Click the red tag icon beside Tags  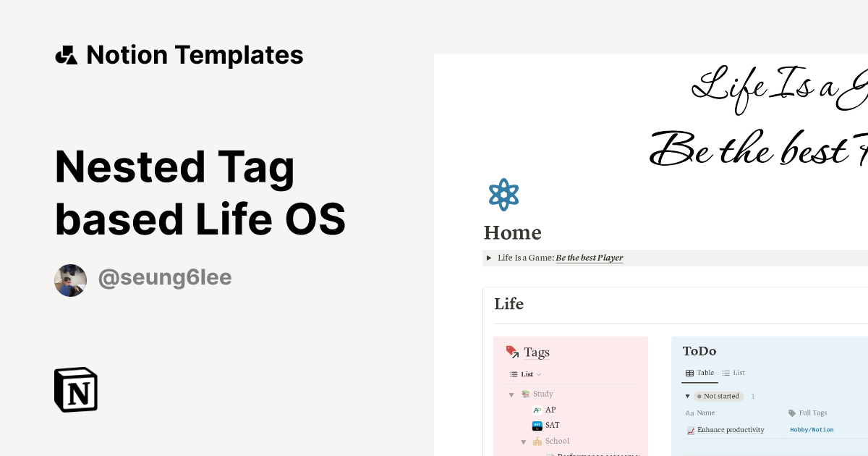pyautogui.click(x=512, y=352)
